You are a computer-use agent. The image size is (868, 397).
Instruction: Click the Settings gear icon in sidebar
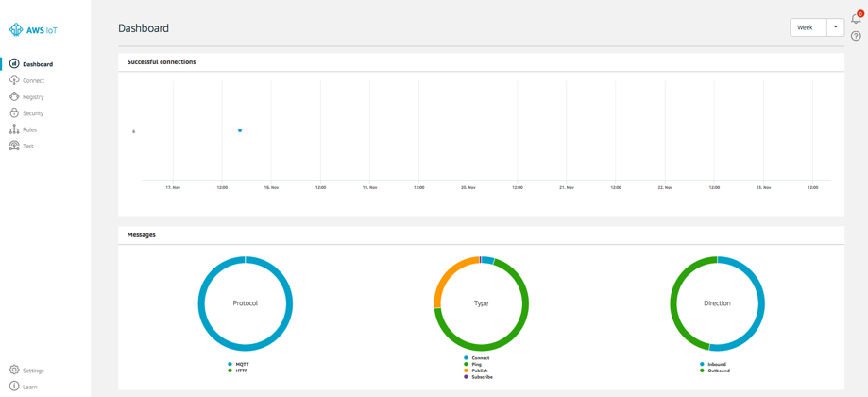[x=14, y=371]
